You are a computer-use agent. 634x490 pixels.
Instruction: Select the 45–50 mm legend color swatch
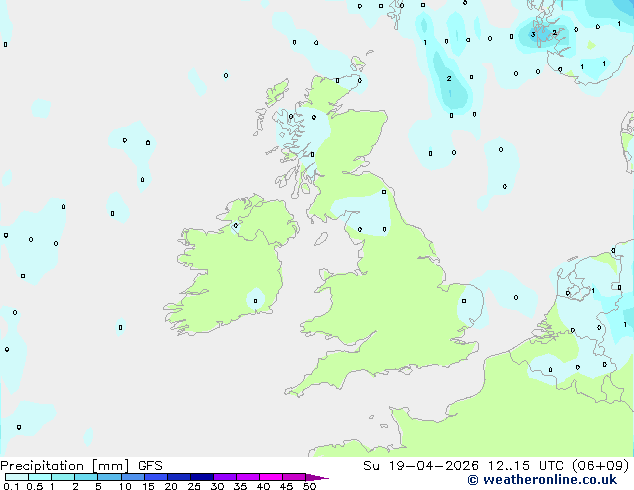[x=294, y=477]
